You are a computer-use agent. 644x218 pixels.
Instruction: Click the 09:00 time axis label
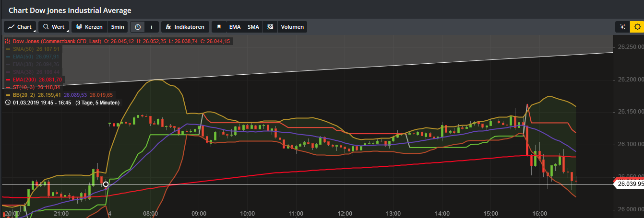coord(199,214)
